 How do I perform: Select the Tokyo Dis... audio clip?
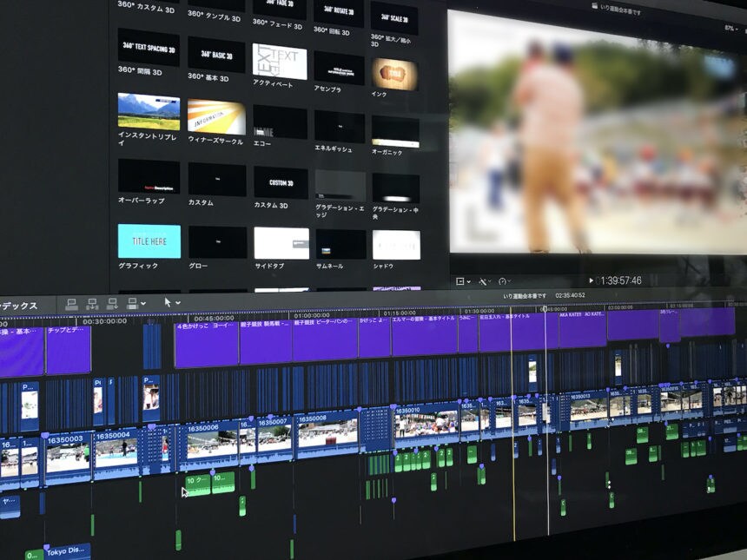click(x=67, y=551)
